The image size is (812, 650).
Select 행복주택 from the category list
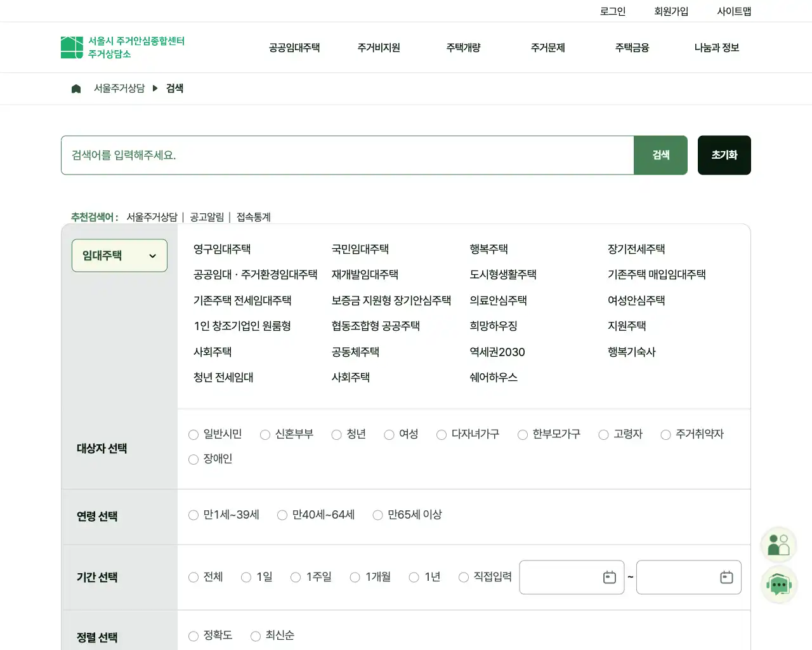pyautogui.click(x=488, y=249)
